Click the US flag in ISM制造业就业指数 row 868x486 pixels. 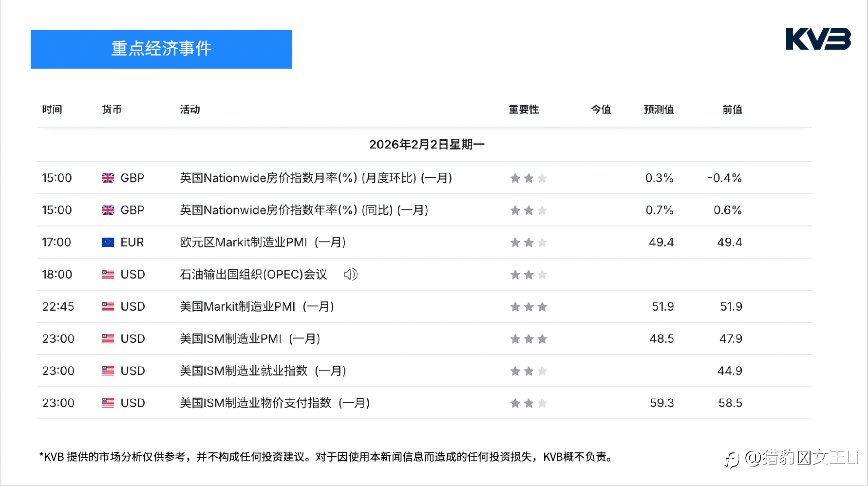[x=108, y=371]
